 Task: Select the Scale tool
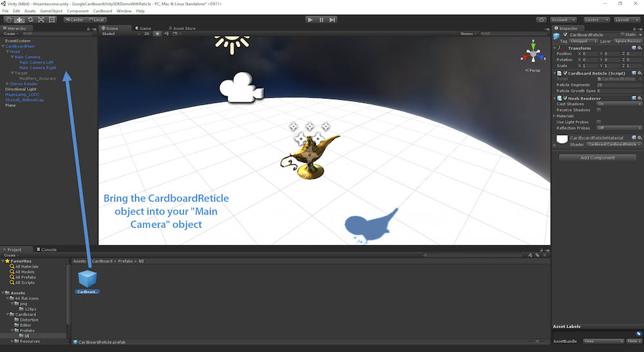tap(41, 20)
